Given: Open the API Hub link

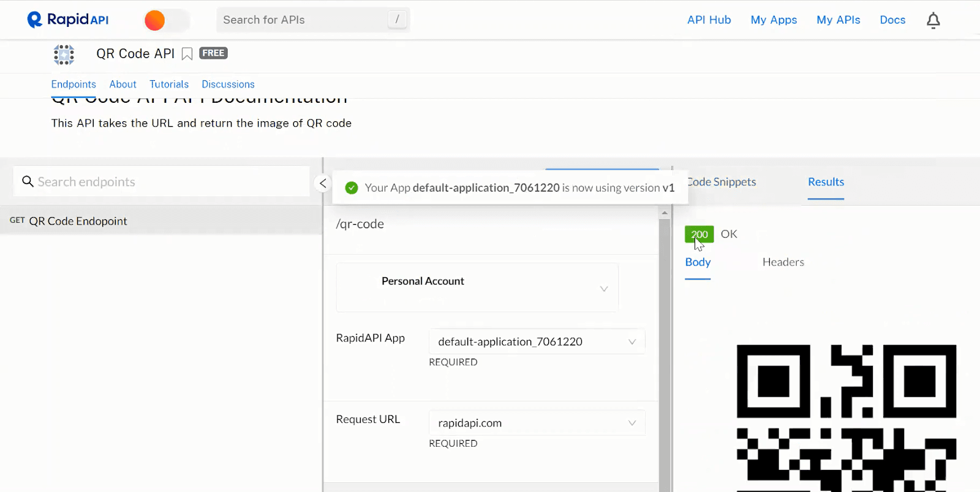Looking at the screenshot, I should pyautogui.click(x=709, y=20).
